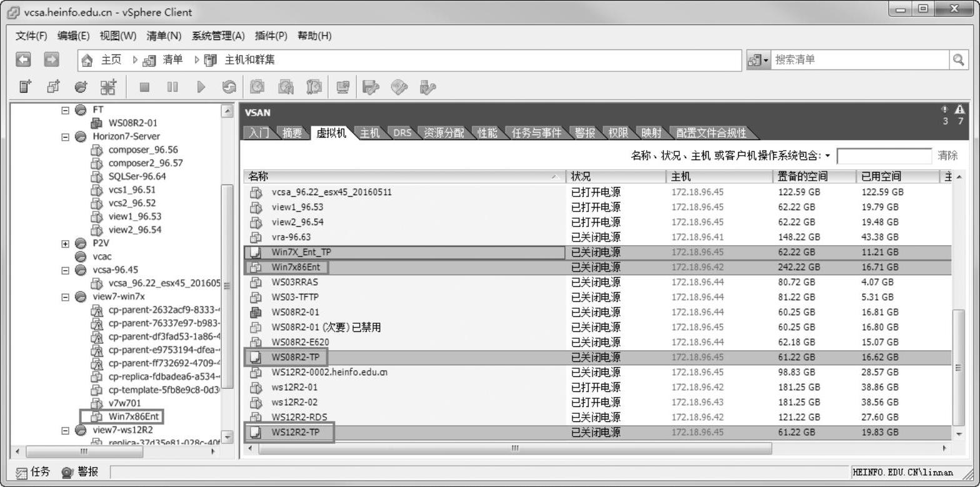Open the 清单(N) menu

tap(164, 36)
